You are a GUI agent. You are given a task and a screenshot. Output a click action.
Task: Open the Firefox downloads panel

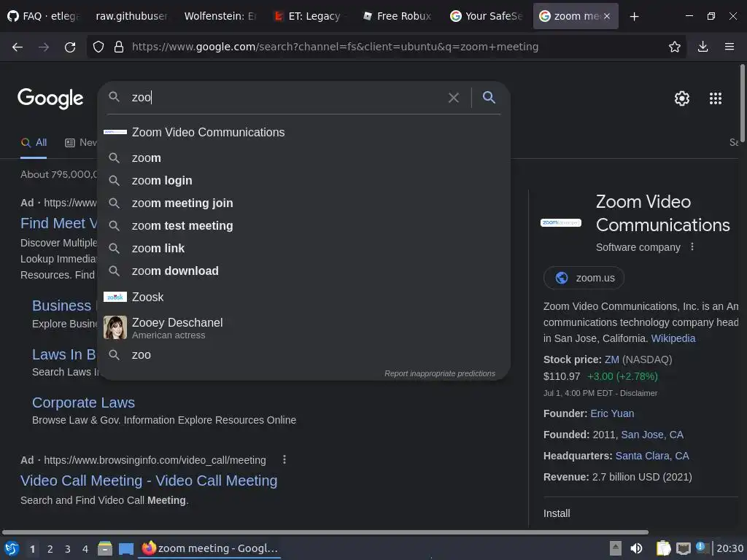point(703,47)
